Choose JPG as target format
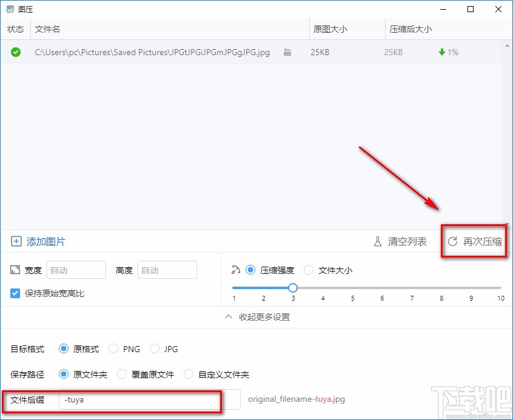 [155, 348]
